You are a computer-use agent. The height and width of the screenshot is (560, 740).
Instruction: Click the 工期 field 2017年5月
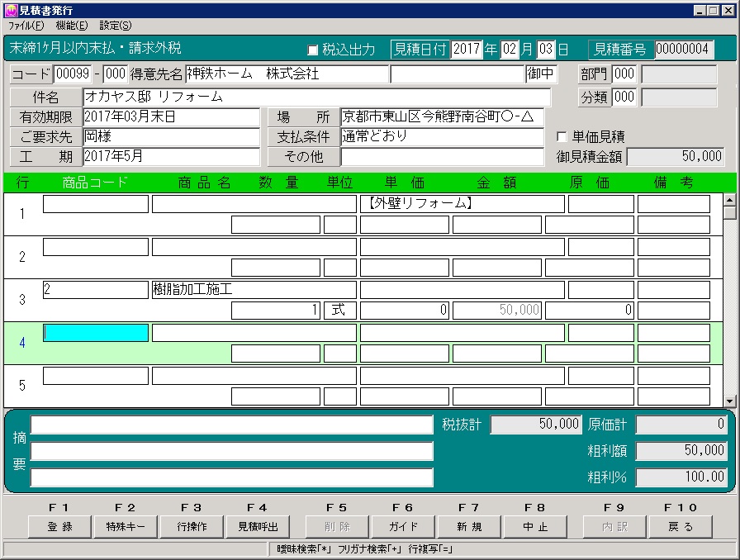point(171,156)
